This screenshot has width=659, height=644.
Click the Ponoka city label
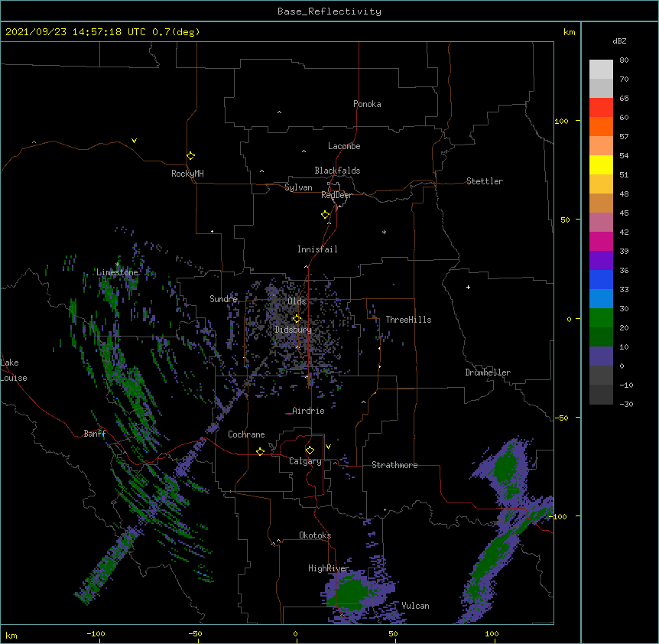click(x=367, y=104)
